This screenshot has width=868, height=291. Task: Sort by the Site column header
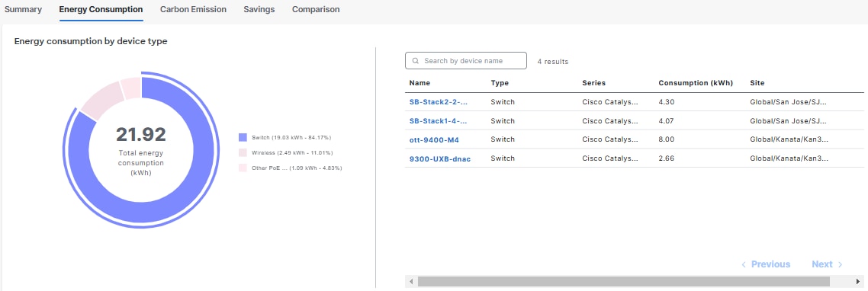tap(757, 83)
